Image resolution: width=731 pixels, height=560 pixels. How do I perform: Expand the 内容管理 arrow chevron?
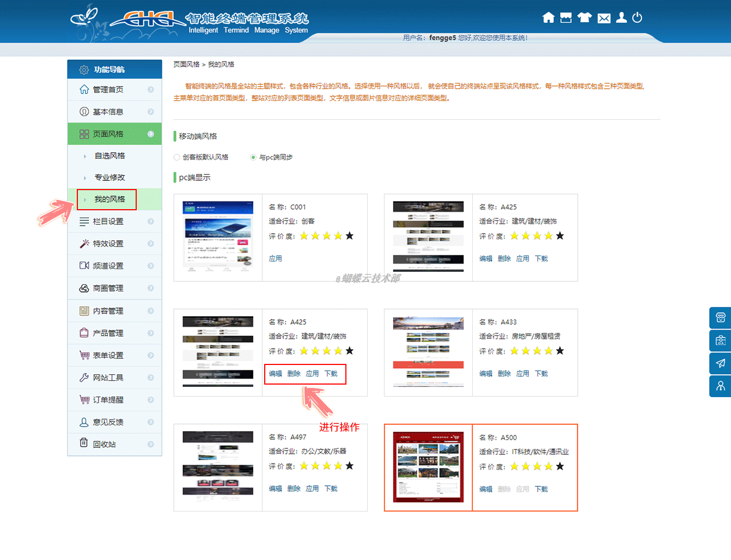151,311
